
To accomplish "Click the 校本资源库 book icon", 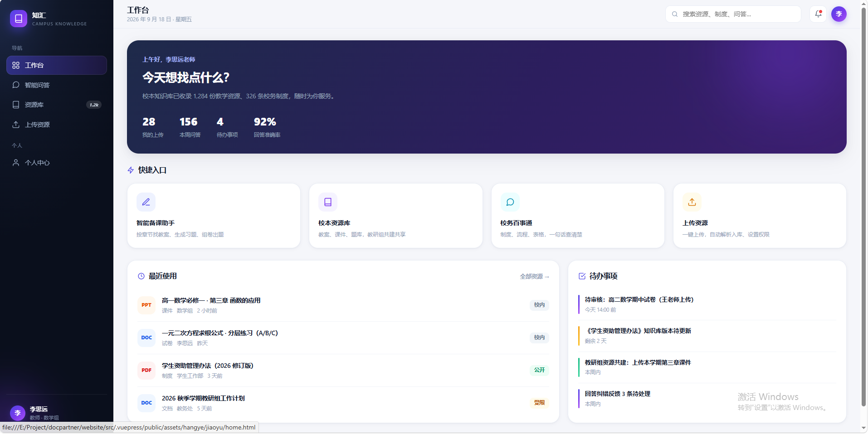I will [328, 202].
